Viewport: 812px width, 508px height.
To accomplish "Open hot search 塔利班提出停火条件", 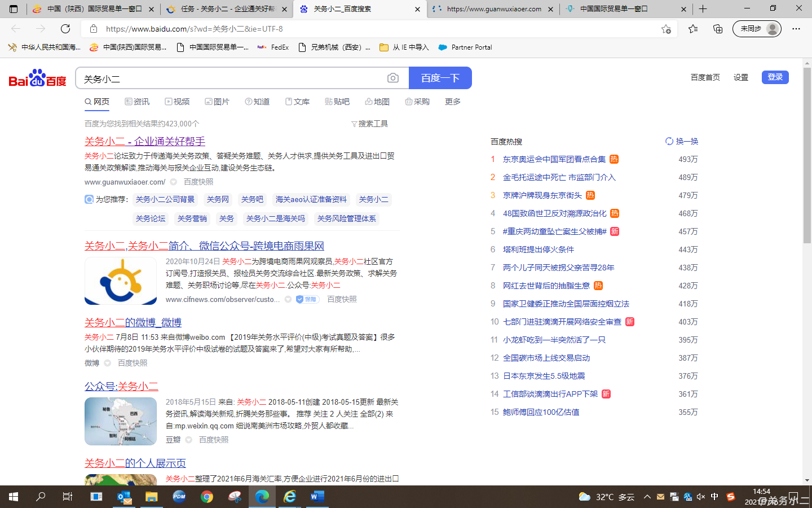I will point(539,249).
